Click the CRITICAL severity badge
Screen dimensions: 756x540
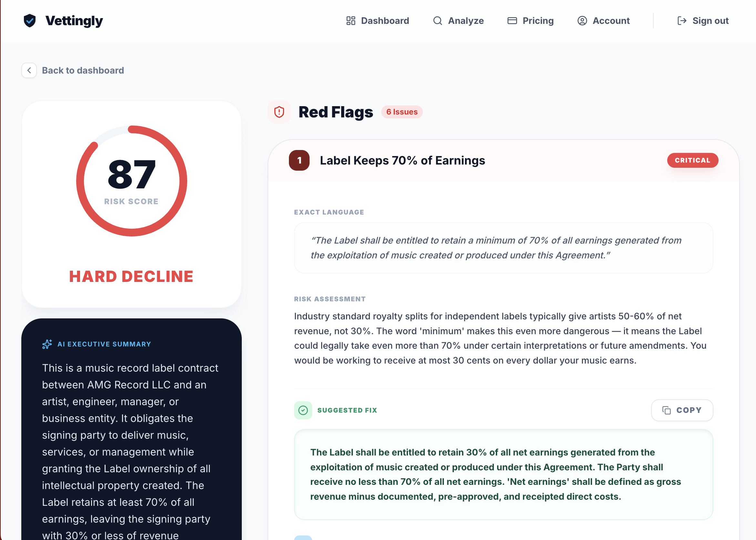click(x=692, y=160)
